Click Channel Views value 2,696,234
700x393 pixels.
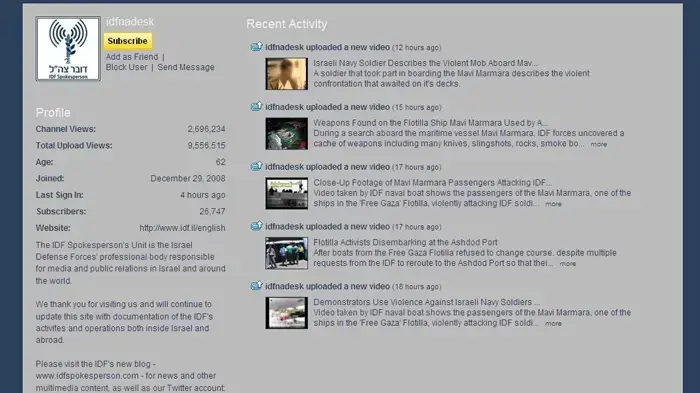206,129
